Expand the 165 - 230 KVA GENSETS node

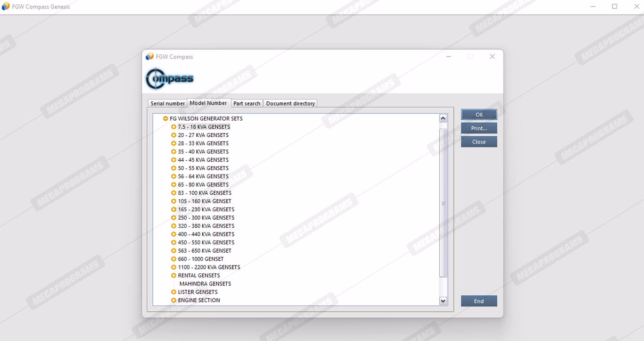[173, 209]
